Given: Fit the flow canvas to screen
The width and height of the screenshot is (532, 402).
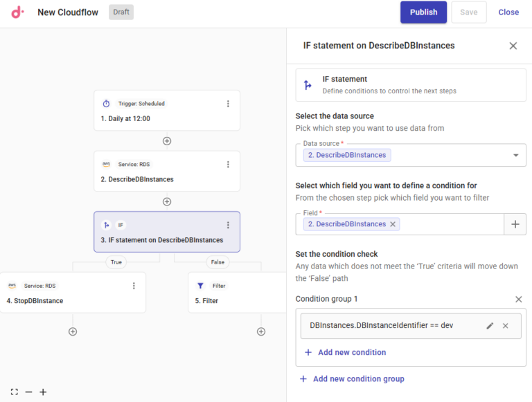Looking at the screenshot, I should (15, 392).
